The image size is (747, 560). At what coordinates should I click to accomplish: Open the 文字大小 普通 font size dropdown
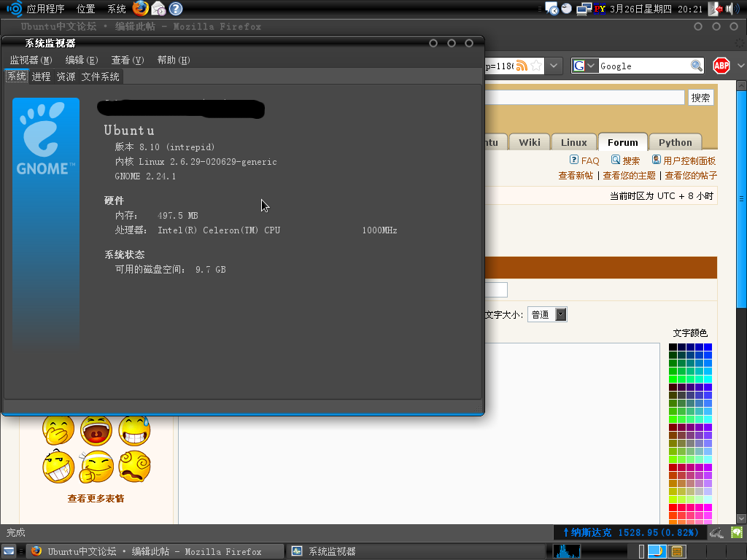coord(547,314)
